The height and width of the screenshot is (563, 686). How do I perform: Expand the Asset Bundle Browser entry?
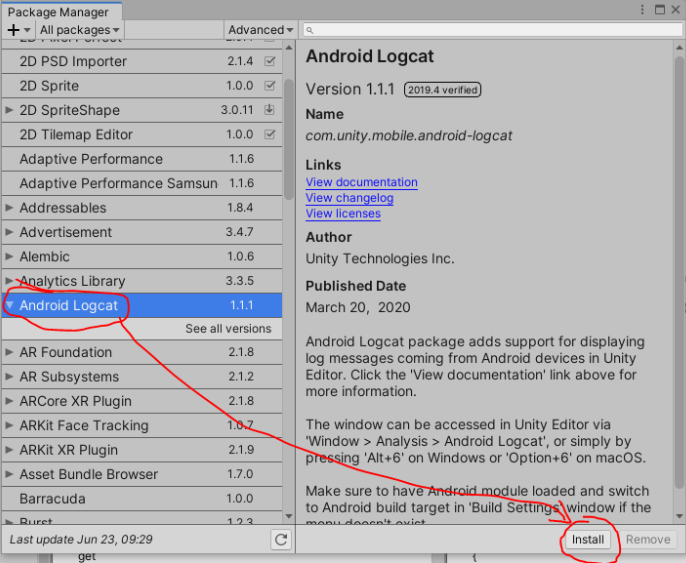click(x=9, y=474)
